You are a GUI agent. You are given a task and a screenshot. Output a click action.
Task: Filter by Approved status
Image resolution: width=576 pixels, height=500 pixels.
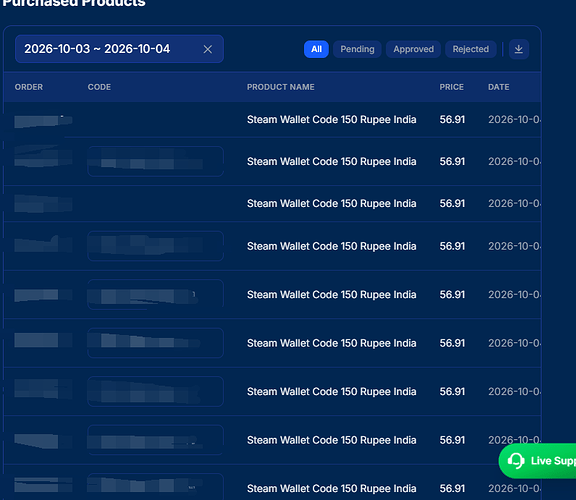(413, 49)
